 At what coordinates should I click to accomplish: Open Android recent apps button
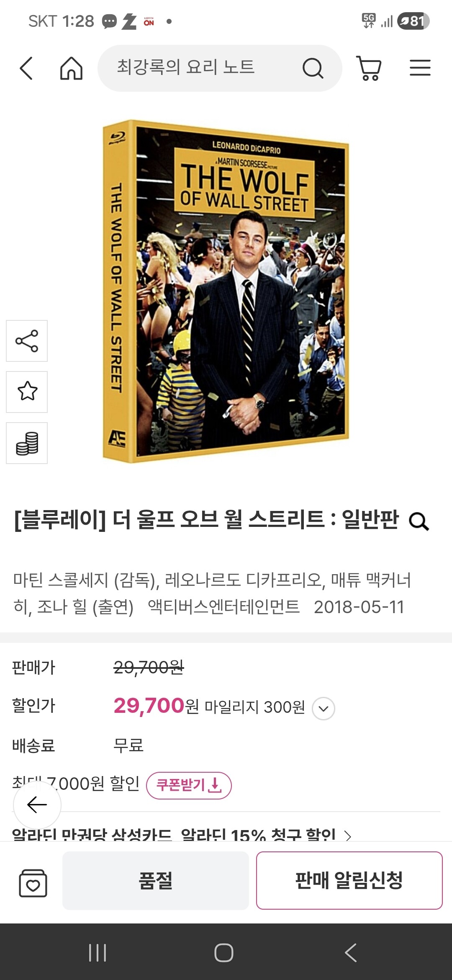click(x=98, y=953)
